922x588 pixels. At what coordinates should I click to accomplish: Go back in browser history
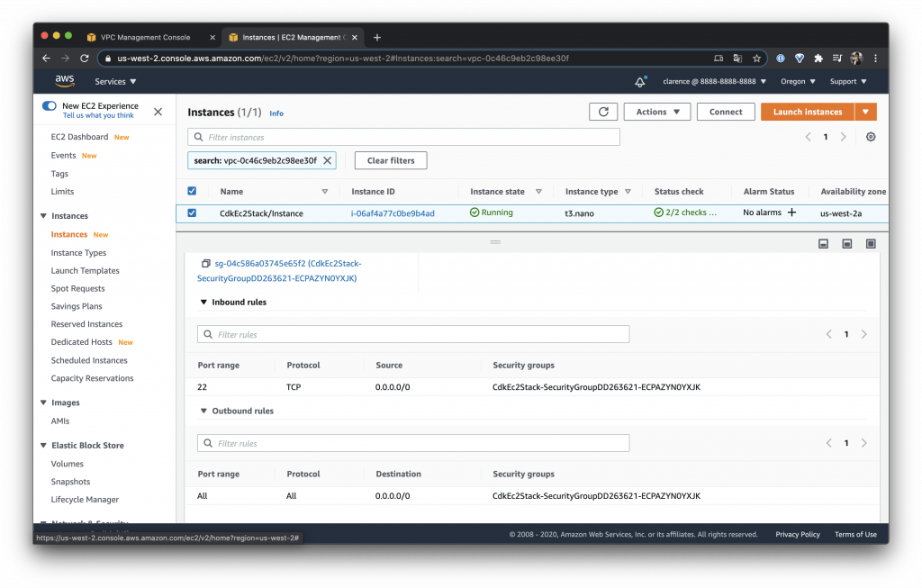[x=47, y=59]
